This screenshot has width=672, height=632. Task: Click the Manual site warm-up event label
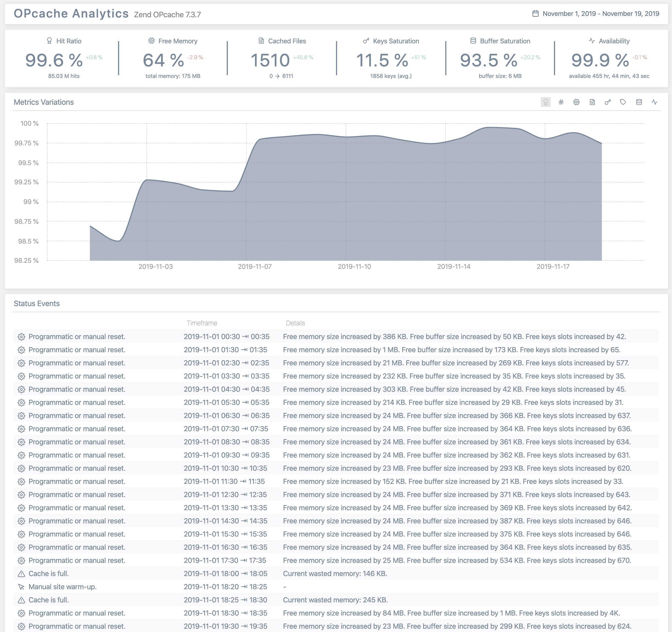[63, 587]
